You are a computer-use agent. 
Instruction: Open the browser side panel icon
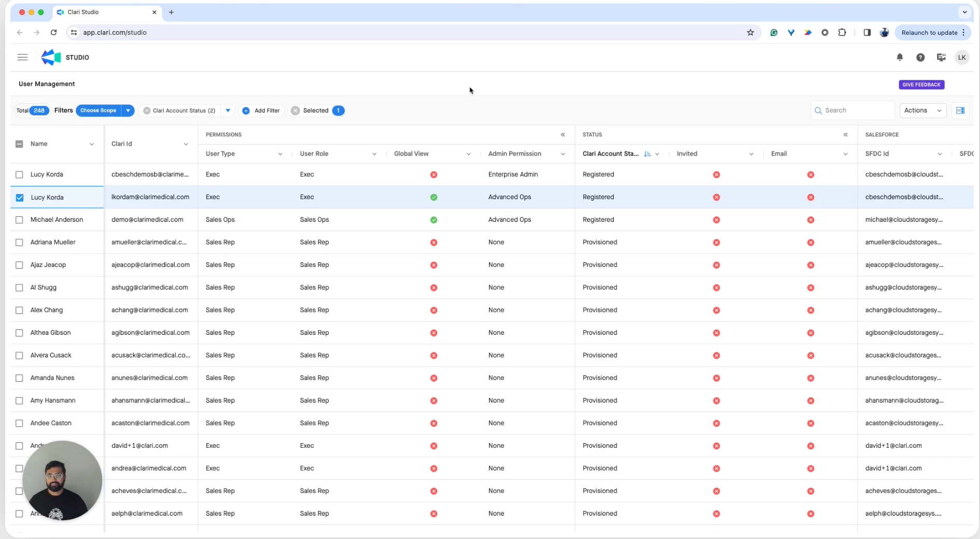[x=867, y=33]
